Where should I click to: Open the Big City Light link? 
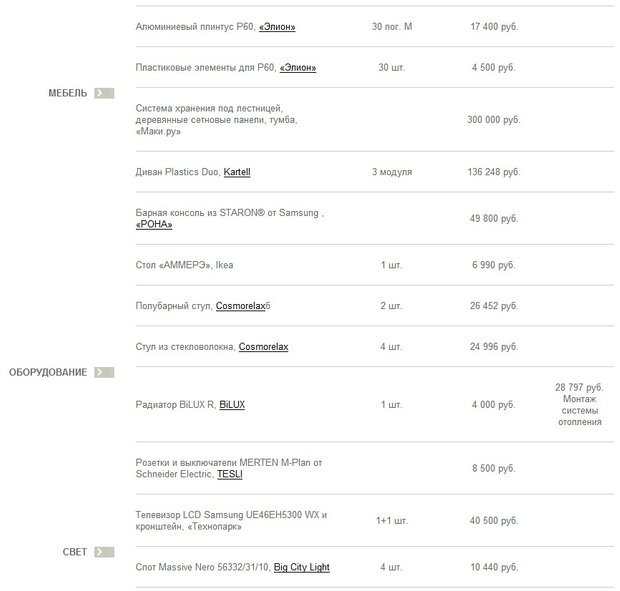(x=302, y=567)
